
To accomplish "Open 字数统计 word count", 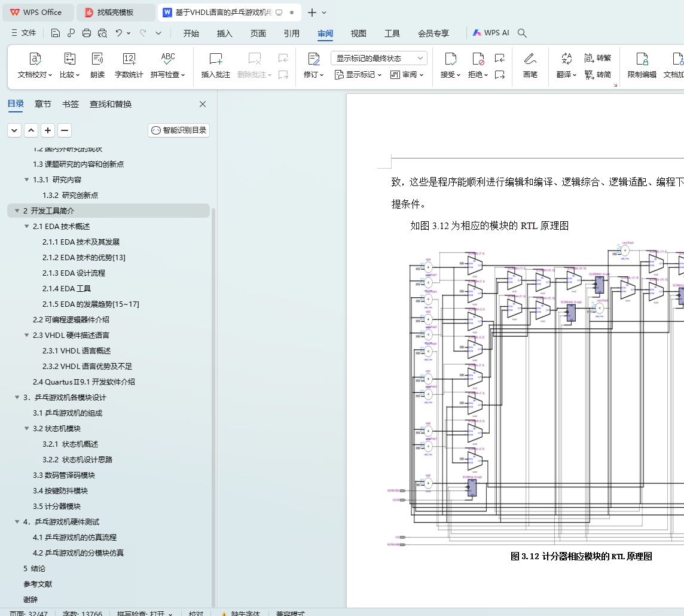I will [129, 65].
